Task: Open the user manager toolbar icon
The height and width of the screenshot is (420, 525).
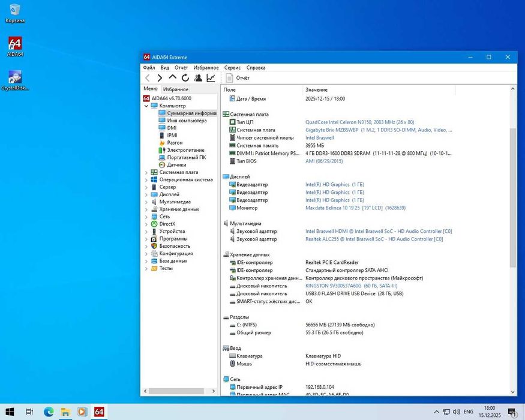Action: [x=198, y=78]
